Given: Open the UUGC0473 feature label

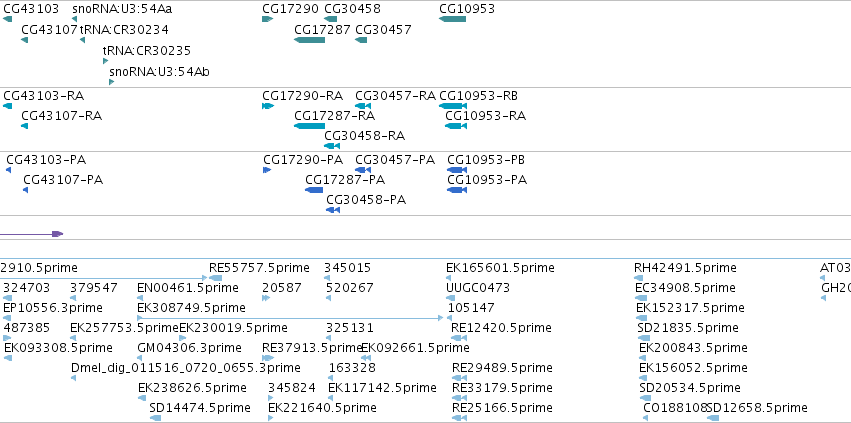Looking at the screenshot, I should pos(478,287).
